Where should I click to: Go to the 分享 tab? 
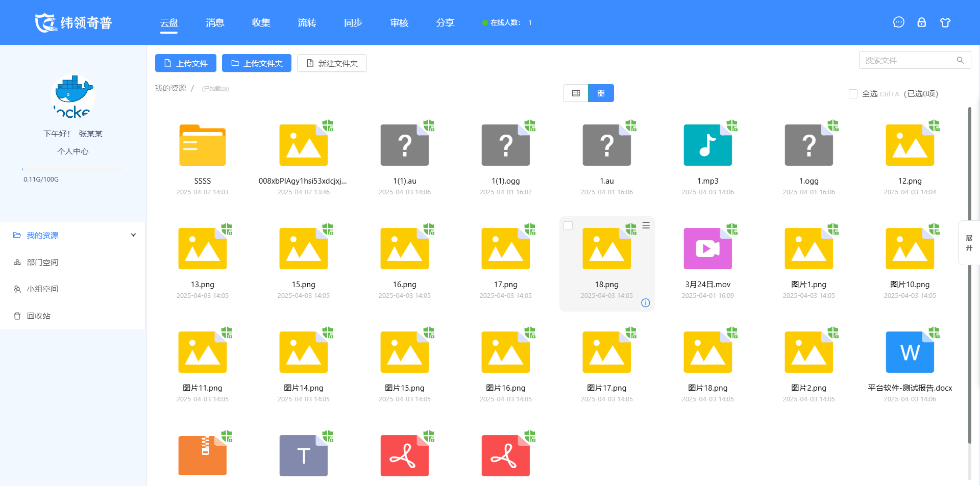[445, 23]
